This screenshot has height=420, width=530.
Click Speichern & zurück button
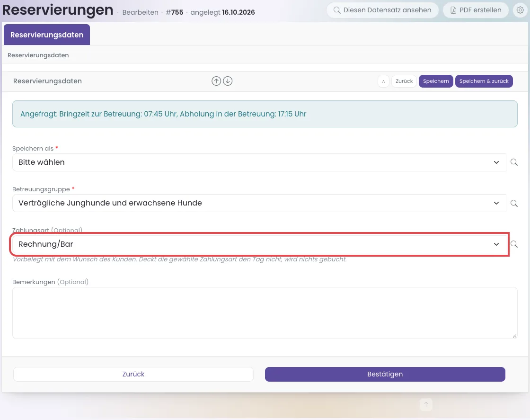pos(484,81)
